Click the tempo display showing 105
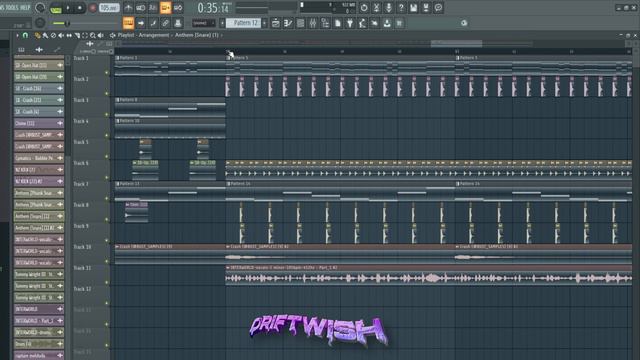The height and width of the screenshot is (360, 640). [x=109, y=8]
